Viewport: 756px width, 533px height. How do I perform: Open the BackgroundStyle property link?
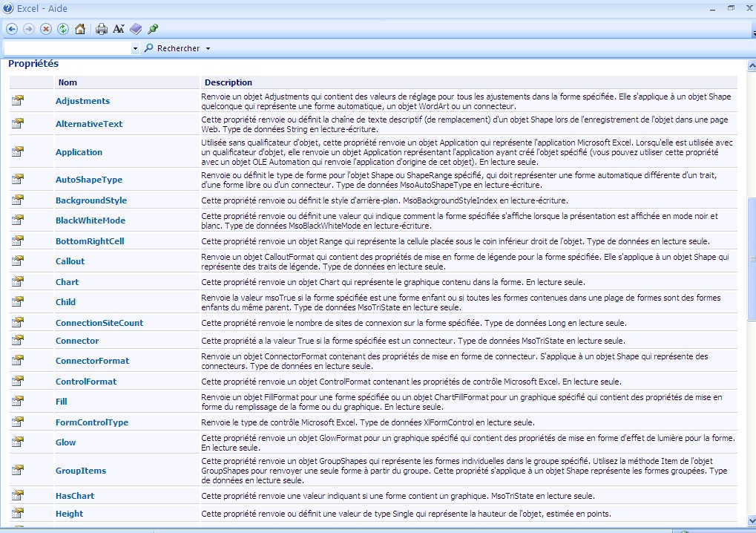click(91, 200)
